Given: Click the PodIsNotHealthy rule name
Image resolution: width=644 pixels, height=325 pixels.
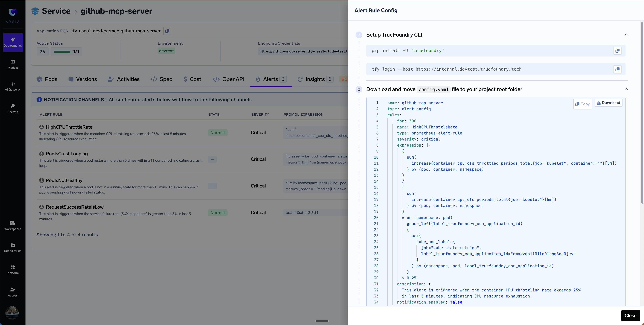Looking at the screenshot, I should (64, 180).
